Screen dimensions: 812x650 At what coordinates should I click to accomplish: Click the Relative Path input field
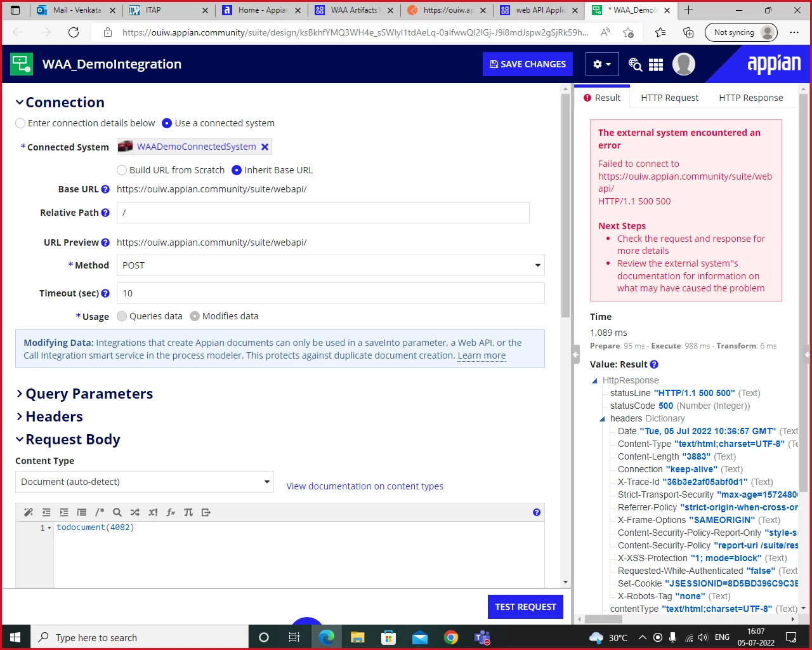(323, 213)
